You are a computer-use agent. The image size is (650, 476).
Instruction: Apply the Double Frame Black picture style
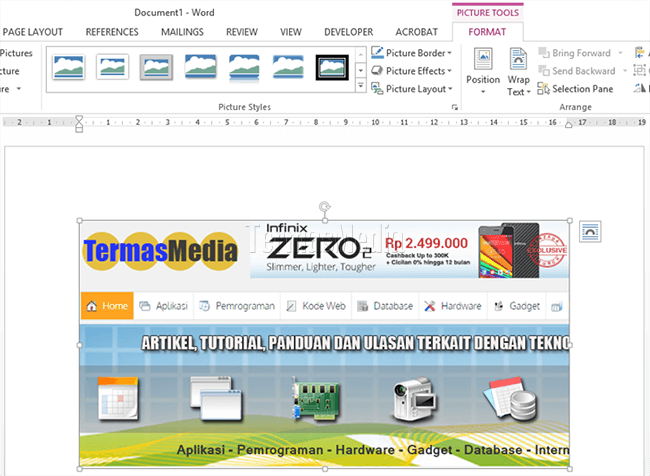tap(332, 67)
